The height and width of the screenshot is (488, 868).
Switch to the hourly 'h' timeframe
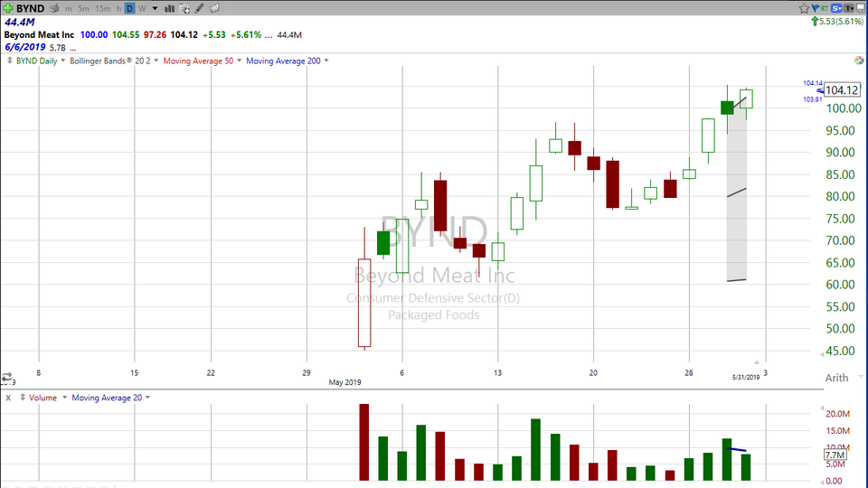click(118, 9)
